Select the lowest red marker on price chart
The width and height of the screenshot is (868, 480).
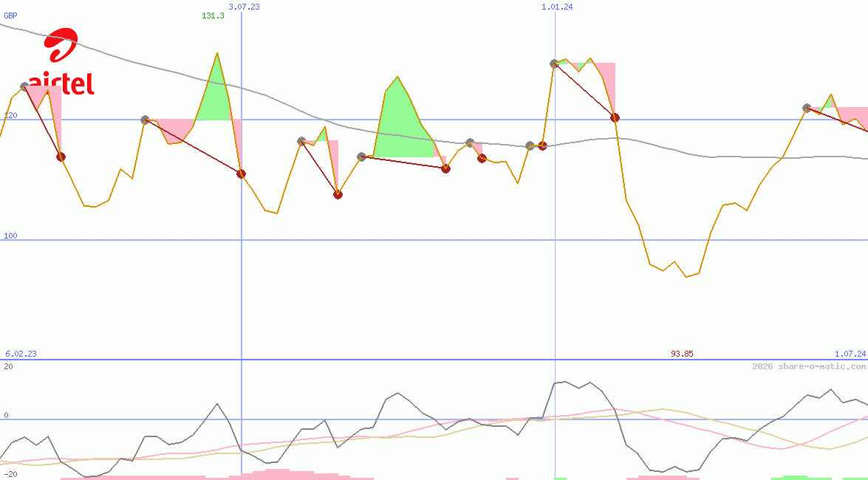coord(338,194)
